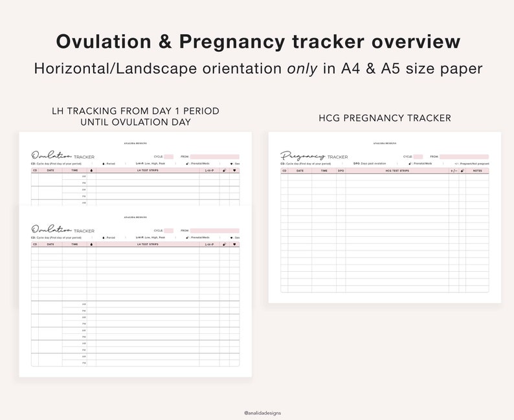Click the pill legend icon on the upper Ovulation page
Image resolution: width=514 pixels, height=420 pixels.
188,164
